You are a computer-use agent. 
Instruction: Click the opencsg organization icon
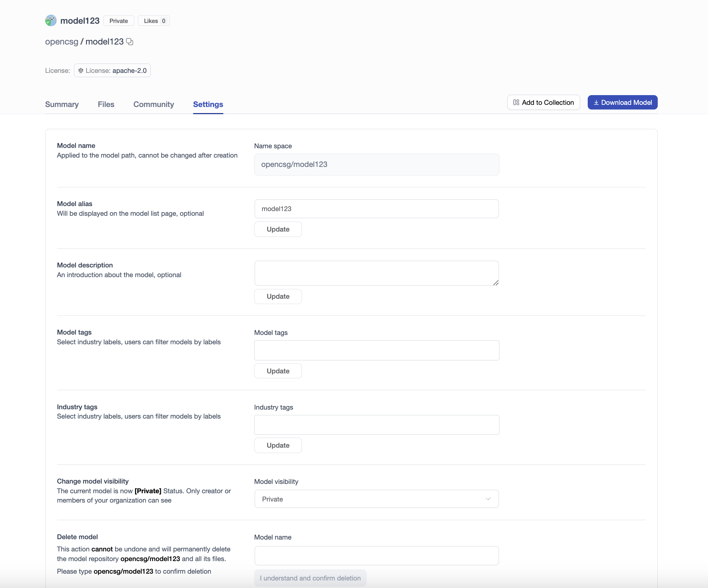point(51,20)
